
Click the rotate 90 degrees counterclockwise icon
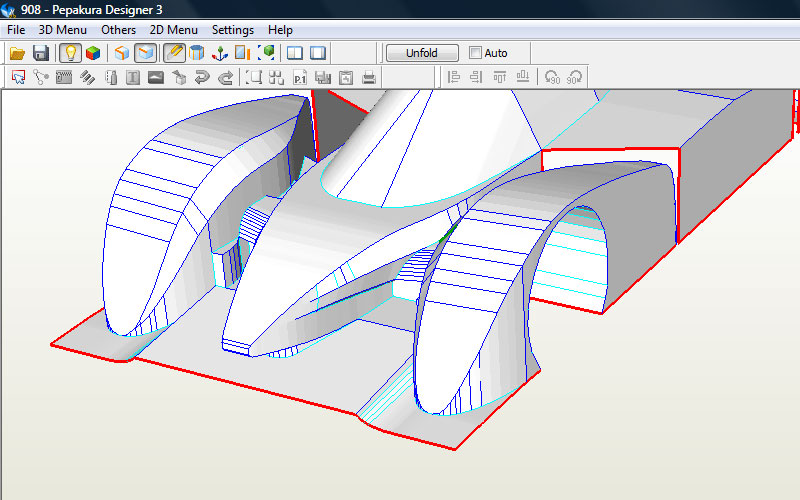552,77
